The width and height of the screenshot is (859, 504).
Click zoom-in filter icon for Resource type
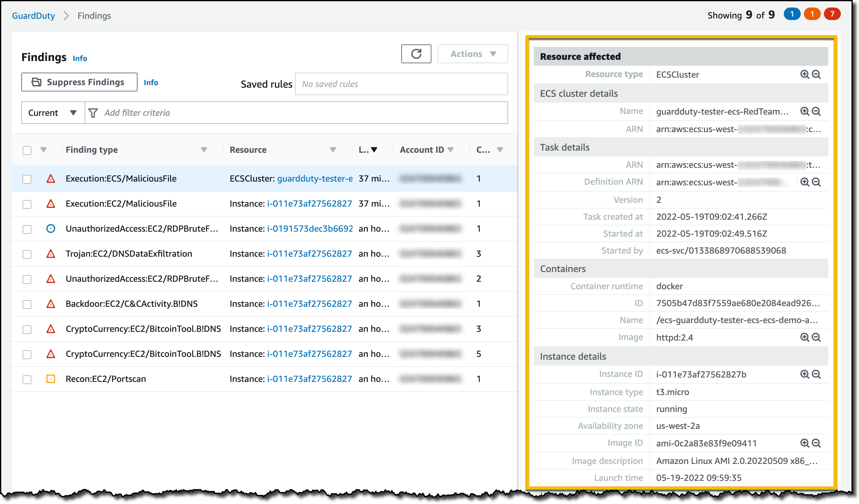point(804,74)
